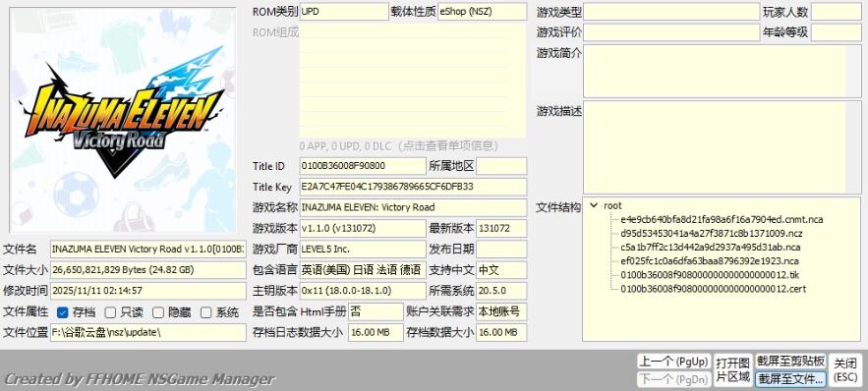Click the 所需系统 20.5.0 field
The width and height of the screenshot is (868, 391).
click(501, 291)
